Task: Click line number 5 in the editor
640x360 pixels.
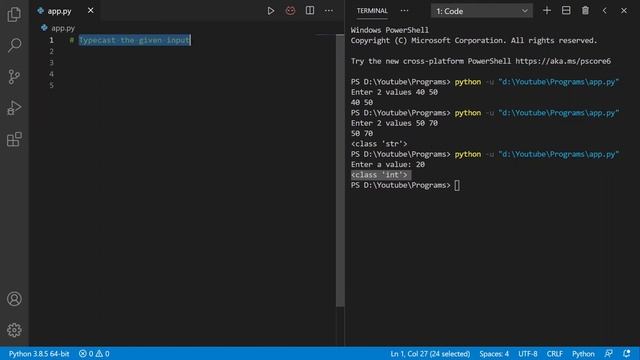Action: tap(51, 85)
